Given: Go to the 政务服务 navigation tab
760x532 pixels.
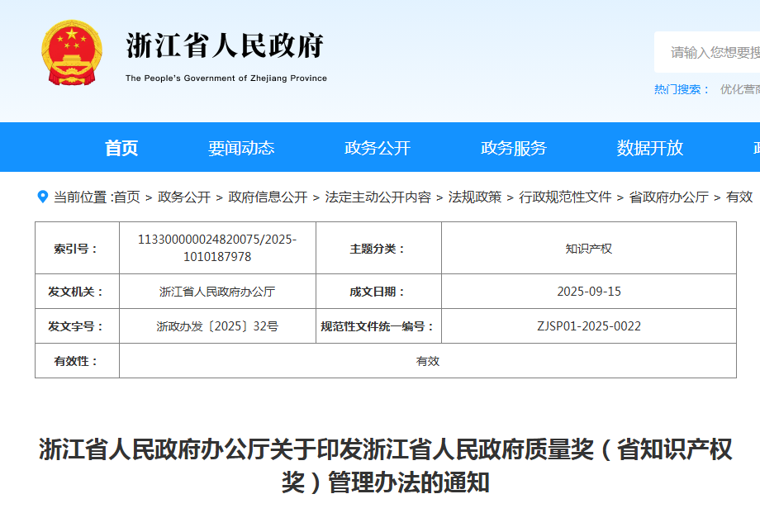Looking at the screenshot, I should (x=514, y=148).
